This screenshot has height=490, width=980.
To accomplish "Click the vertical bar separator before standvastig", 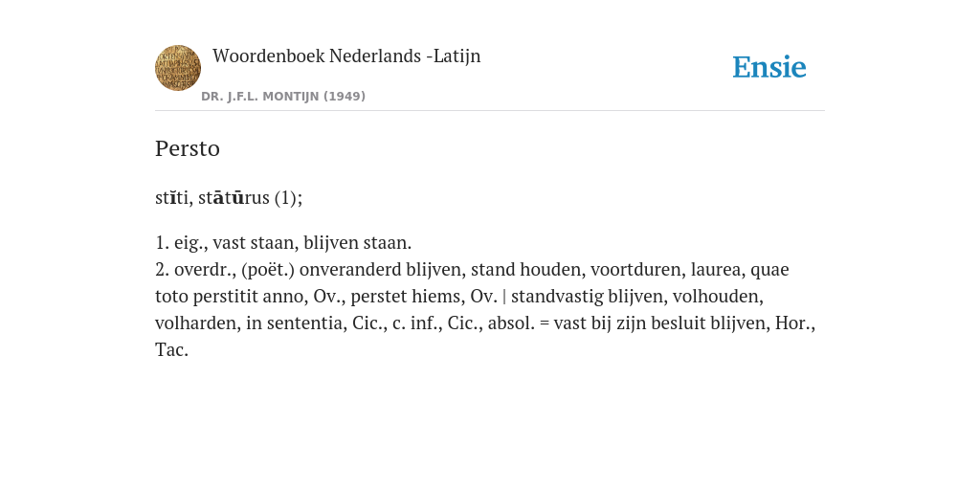I will [504, 297].
